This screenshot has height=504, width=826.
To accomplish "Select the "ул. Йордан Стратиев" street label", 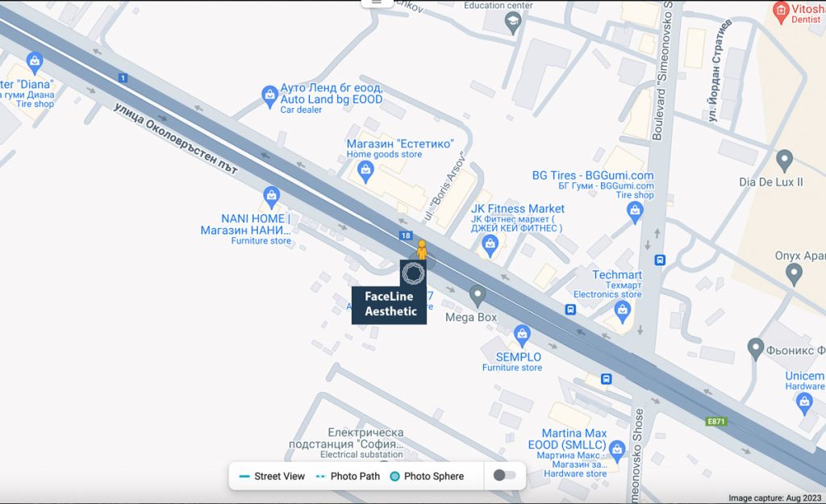I will 720,71.
